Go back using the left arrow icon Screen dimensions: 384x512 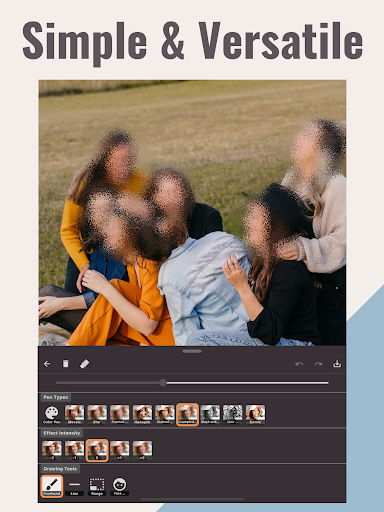[x=47, y=364]
